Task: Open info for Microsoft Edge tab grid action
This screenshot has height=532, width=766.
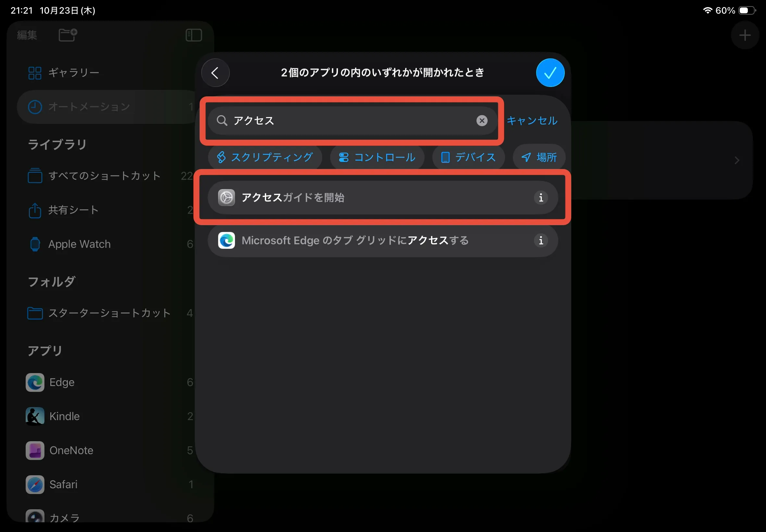Action: [x=540, y=240]
